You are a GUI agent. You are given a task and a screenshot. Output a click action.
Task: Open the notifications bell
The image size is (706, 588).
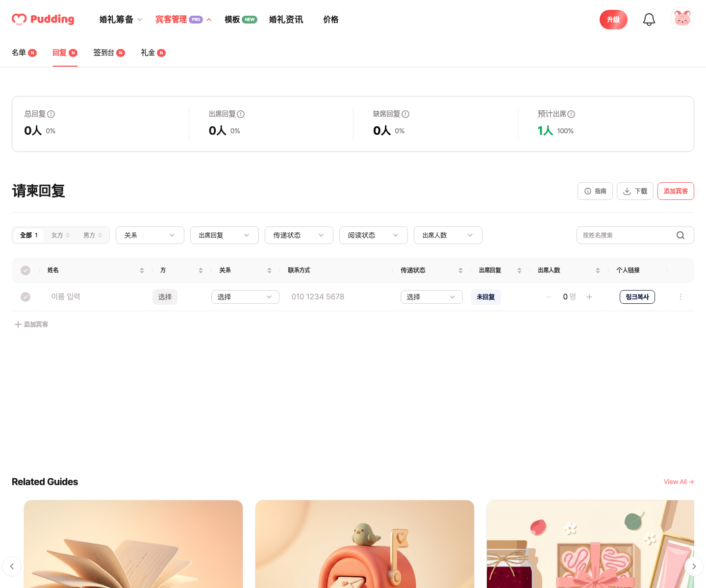(x=649, y=20)
